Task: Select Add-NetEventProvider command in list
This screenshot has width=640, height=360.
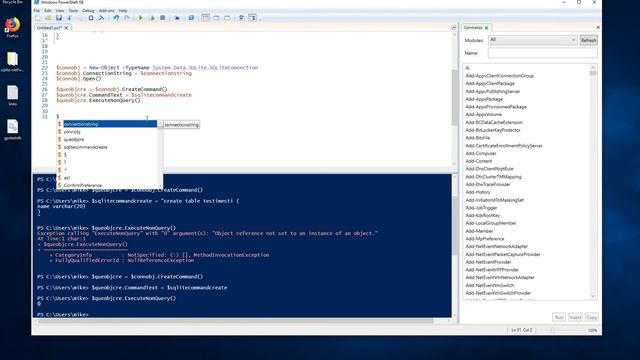Action: point(488,262)
